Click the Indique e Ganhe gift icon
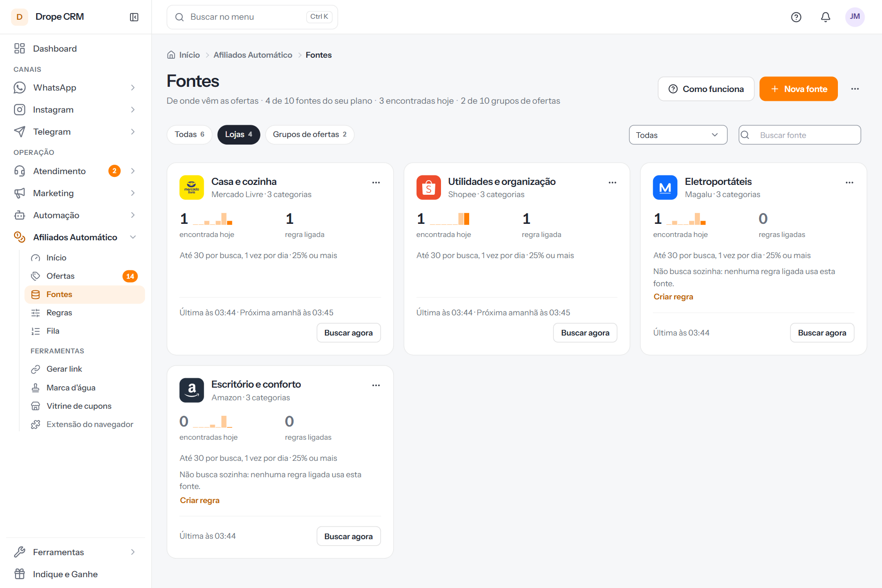 click(20, 574)
